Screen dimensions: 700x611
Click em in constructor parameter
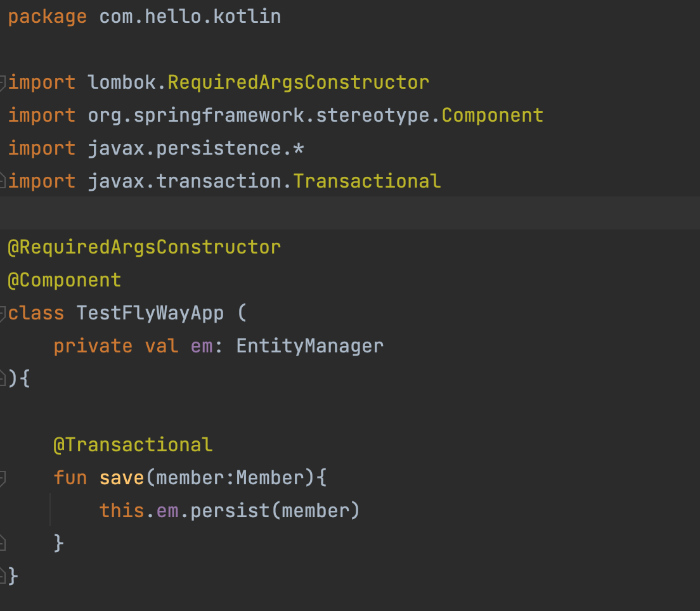[202, 346]
